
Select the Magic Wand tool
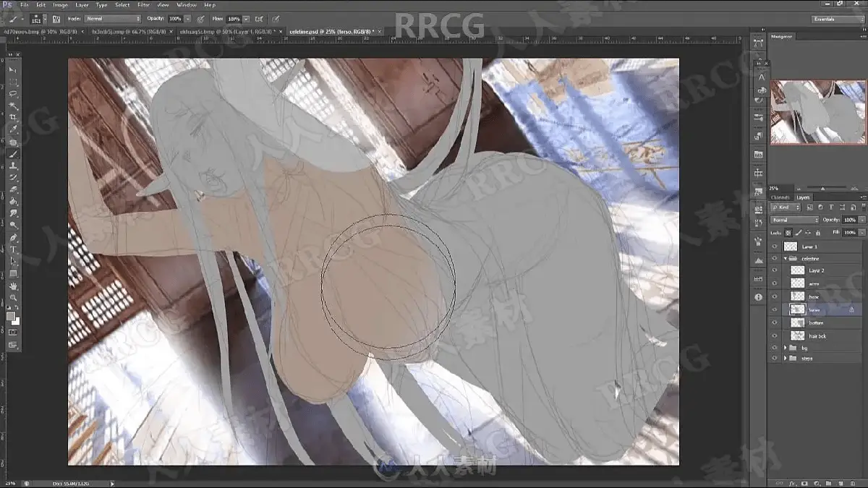click(x=12, y=106)
